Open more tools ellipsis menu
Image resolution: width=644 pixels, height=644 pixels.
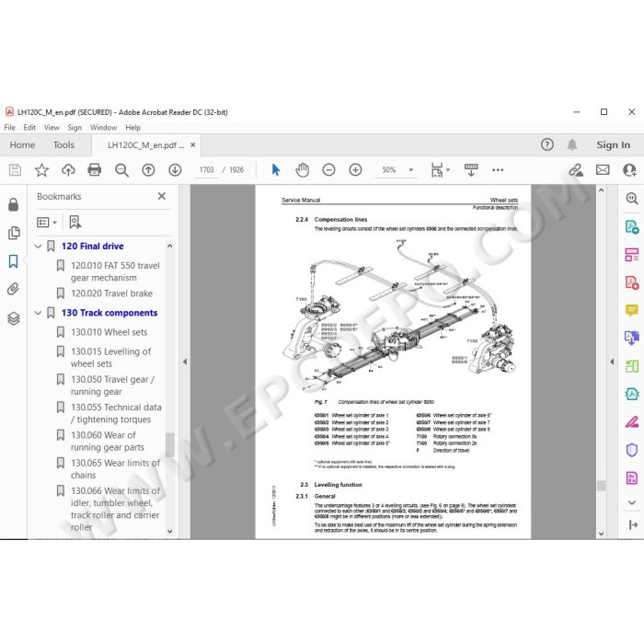pos(498,169)
